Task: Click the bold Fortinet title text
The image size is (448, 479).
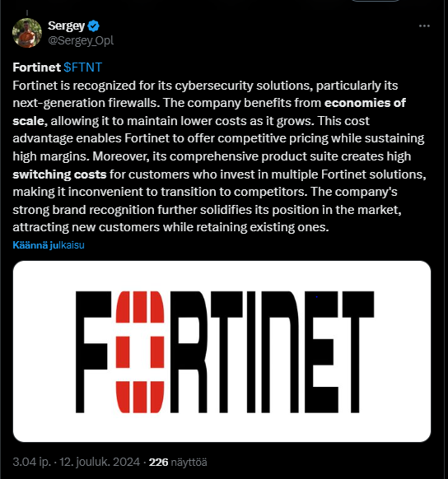Action: click(37, 67)
